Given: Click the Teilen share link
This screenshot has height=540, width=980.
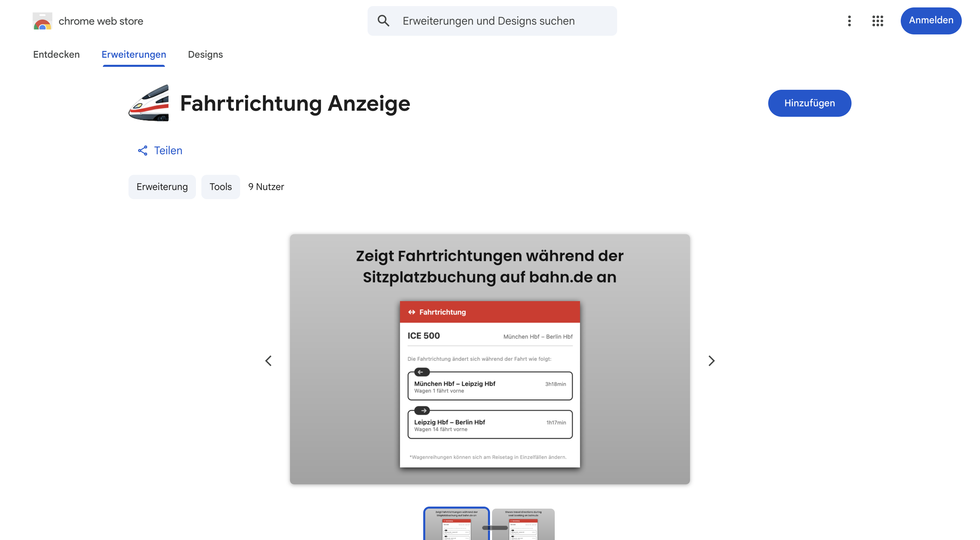Looking at the screenshot, I should (x=160, y=151).
